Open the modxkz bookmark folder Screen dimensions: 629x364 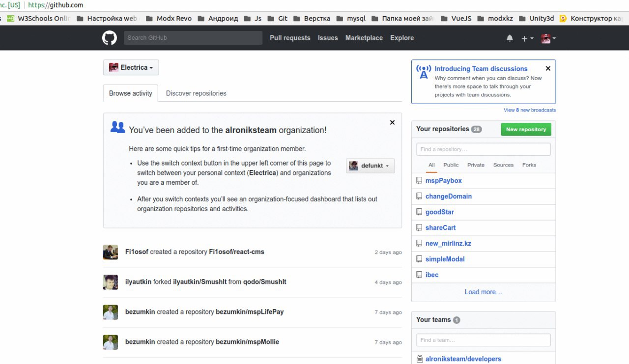[495, 19]
